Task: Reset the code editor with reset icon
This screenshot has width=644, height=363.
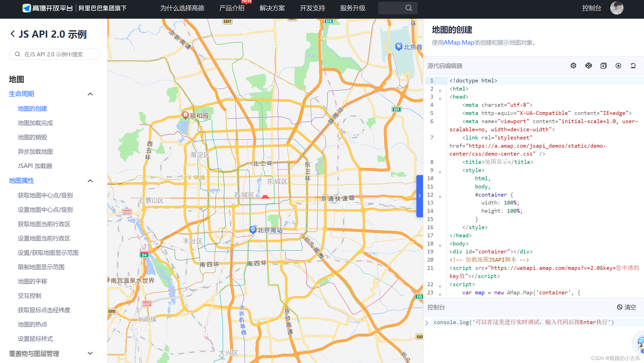Action: (x=633, y=66)
